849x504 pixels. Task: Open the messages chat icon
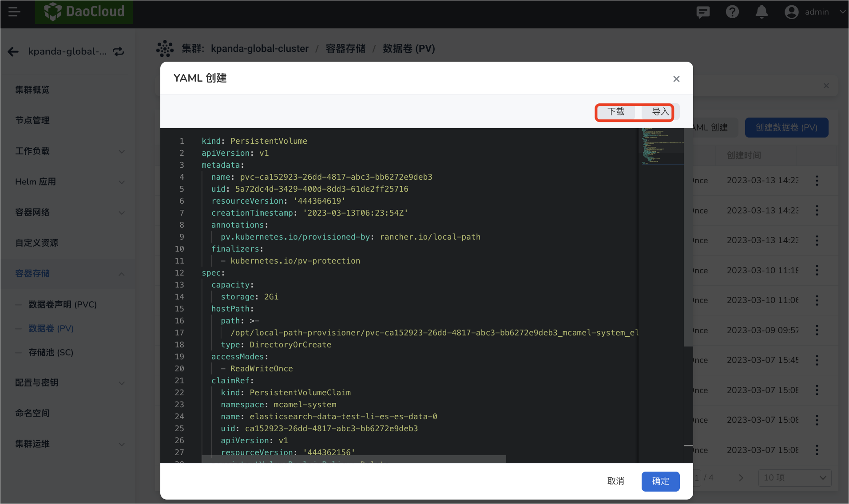703,12
